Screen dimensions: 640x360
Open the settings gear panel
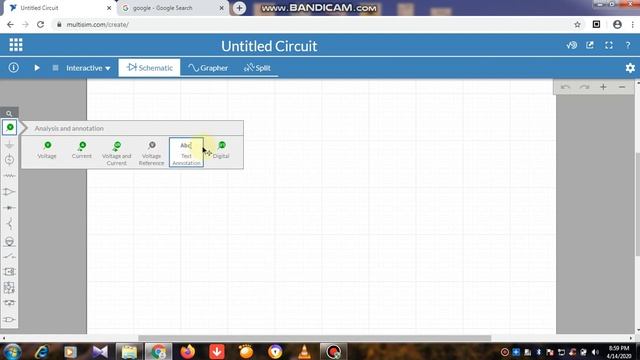coord(630,68)
